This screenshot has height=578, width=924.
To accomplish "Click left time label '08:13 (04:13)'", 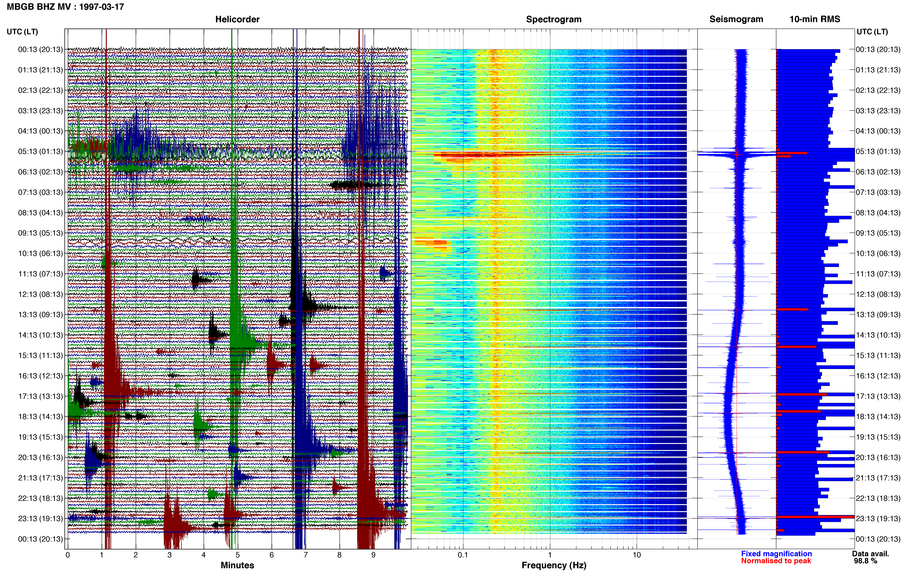I will click(40, 212).
